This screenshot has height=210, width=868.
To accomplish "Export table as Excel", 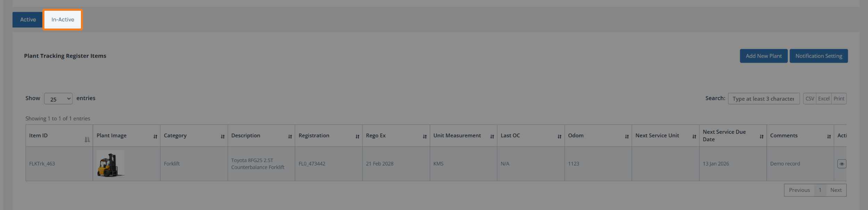I will (x=824, y=99).
